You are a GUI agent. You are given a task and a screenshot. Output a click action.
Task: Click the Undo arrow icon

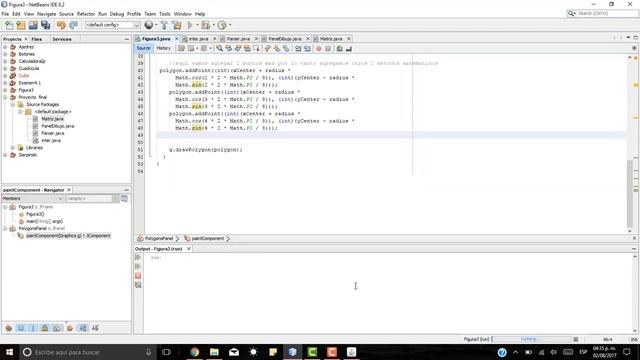(61, 25)
